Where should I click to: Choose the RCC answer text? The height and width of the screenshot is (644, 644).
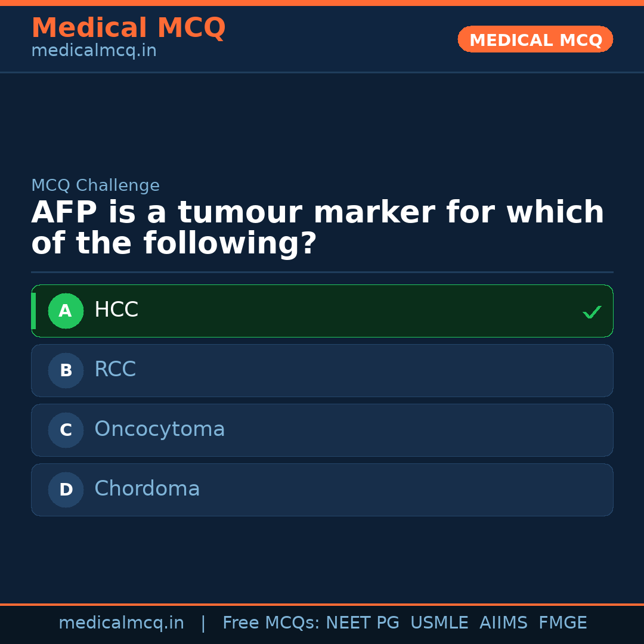point(115,370)
